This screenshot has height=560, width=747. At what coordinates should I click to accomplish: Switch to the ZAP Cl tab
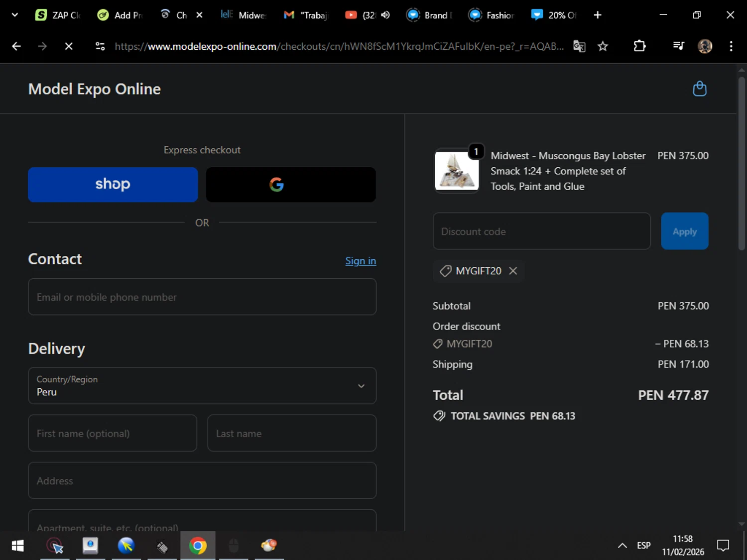click(x=58, y=15)
